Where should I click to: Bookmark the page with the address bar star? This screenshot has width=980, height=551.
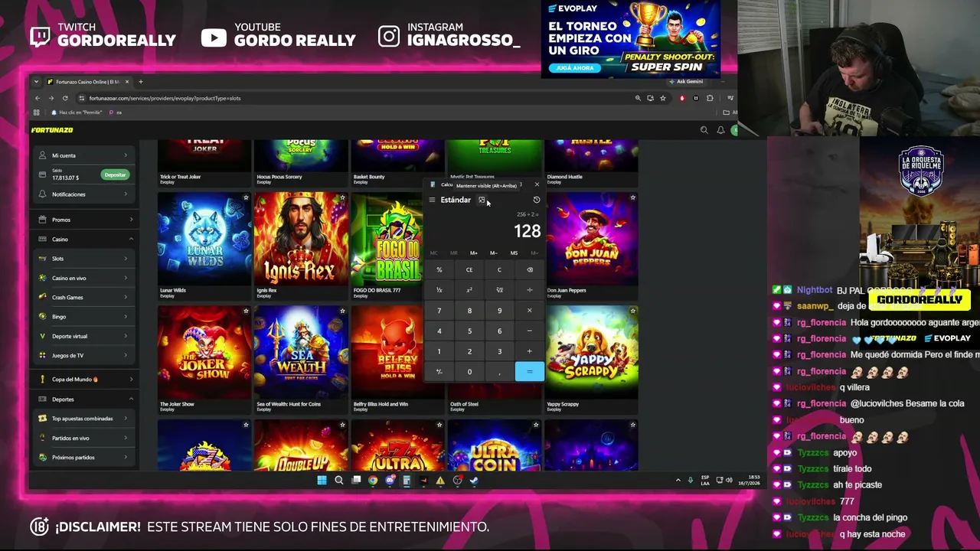point(663,98)
